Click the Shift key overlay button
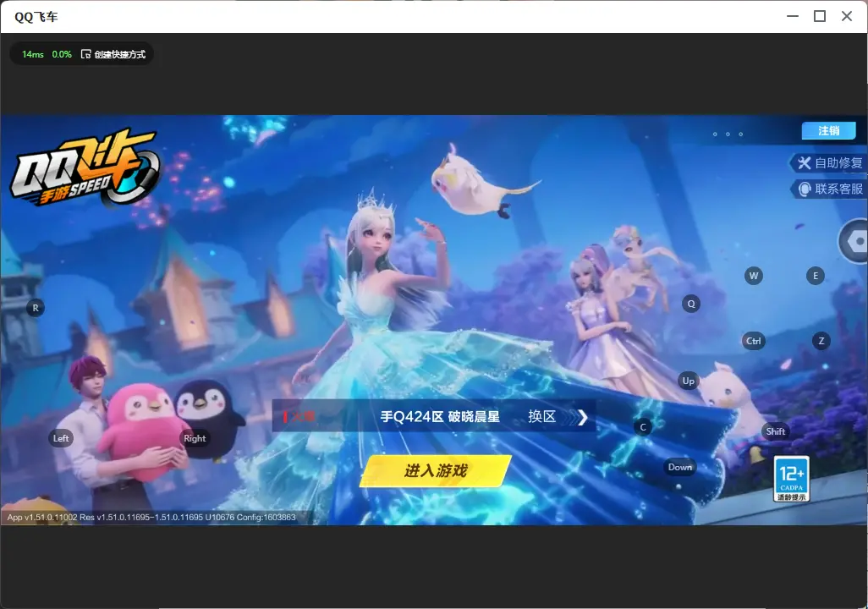Image resolution: width=868 pixels, height=609 pixels. point(775,431)
